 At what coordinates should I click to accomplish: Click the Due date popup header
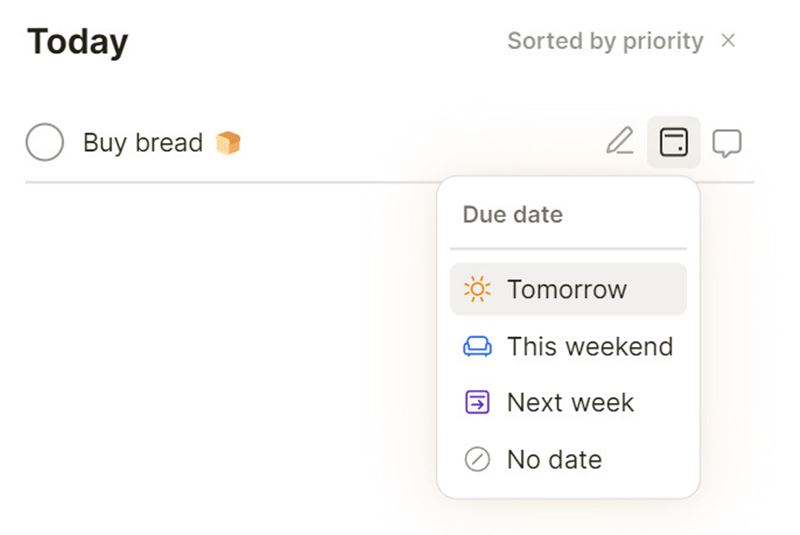(x=512, y=214)
